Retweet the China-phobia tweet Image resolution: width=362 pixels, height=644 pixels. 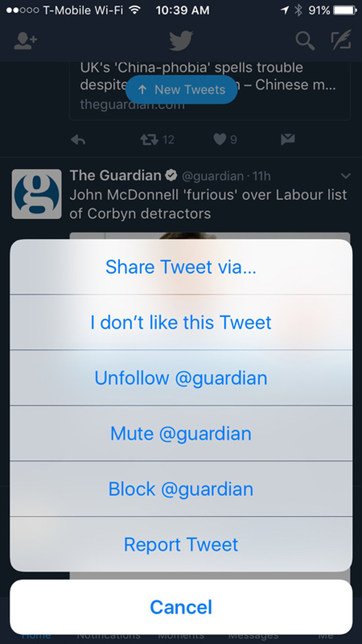coord(149,140)
